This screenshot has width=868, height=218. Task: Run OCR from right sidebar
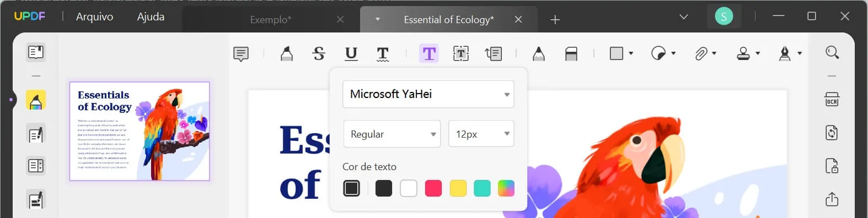832,100
